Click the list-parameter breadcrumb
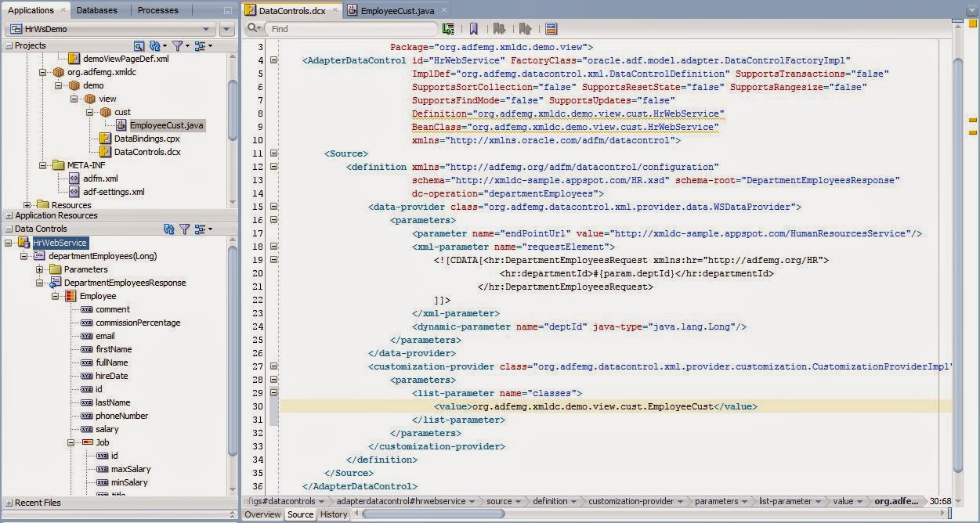 785,501
